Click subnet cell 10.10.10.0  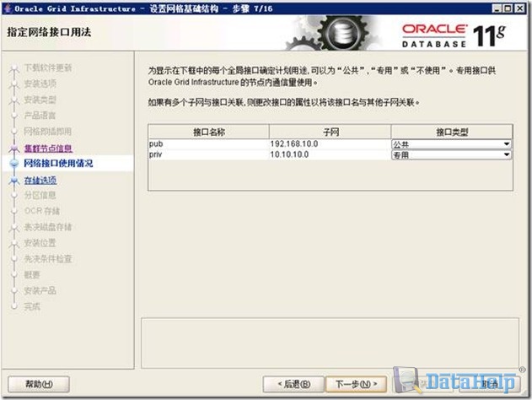[x=330, y=154]
